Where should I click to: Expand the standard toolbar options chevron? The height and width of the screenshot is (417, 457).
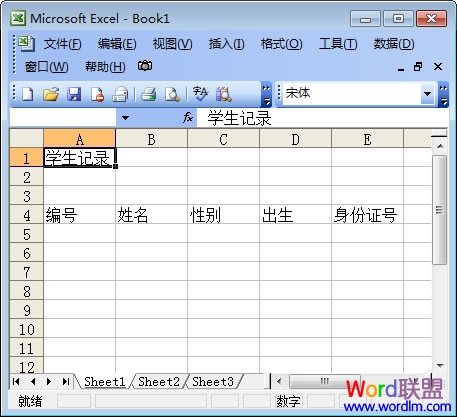[266, 94]
